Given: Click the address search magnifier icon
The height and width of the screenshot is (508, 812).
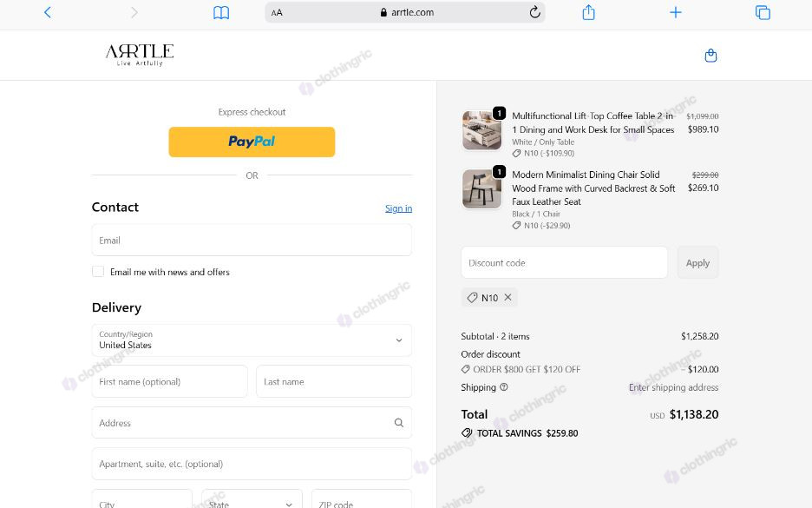Looking at the screenshot, I should point(399,423).
